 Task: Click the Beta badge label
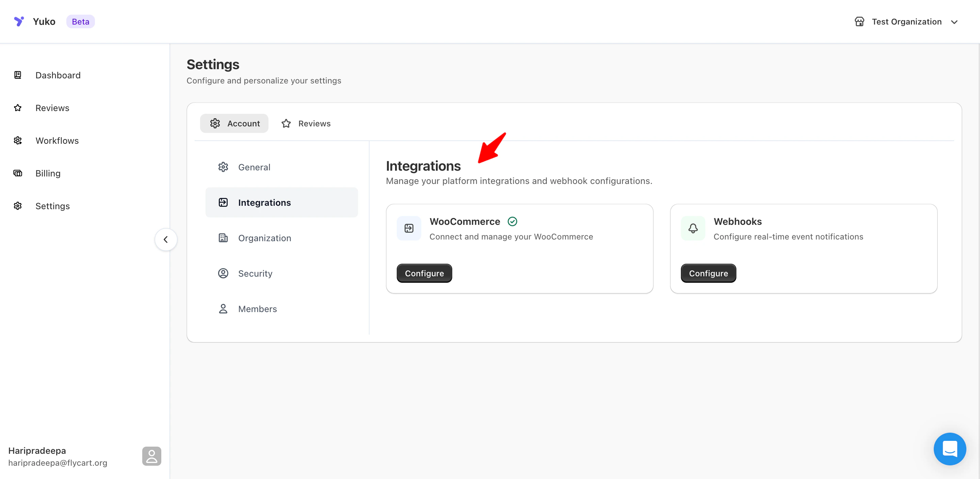(80, 22)
